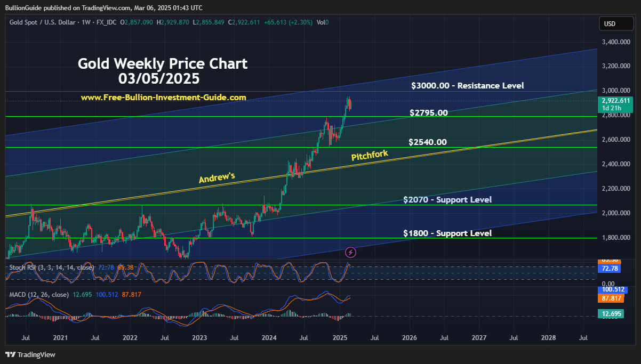
Task: Select the Stoch RSI (3, 3, 14, 14, close) legend
Action: pyautogui.click(x=51, y=266)
